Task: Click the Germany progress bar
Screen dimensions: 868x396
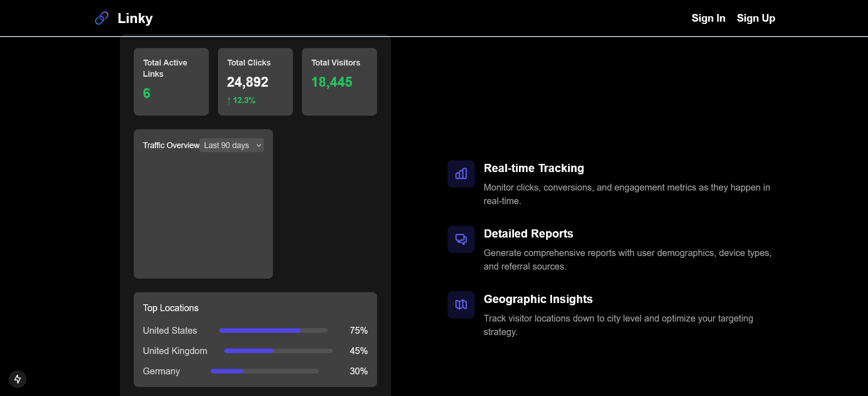Action: [265, 371]
